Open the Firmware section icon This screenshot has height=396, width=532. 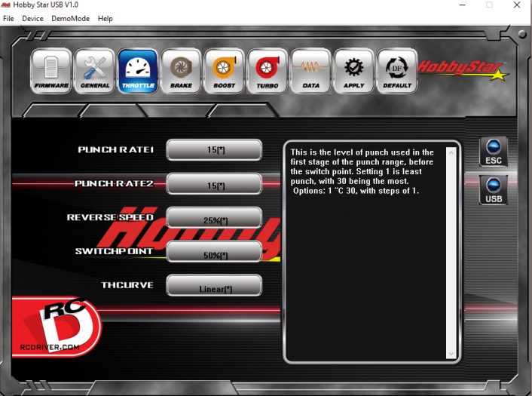pos(51,72)
